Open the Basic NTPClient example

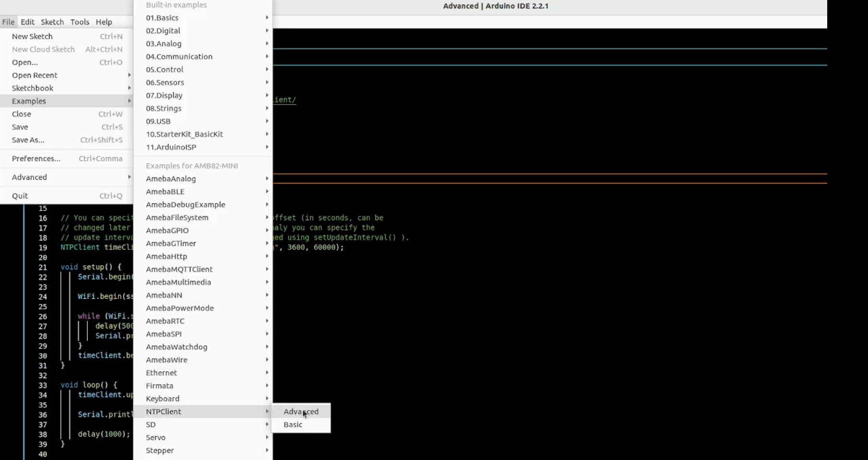293,425
